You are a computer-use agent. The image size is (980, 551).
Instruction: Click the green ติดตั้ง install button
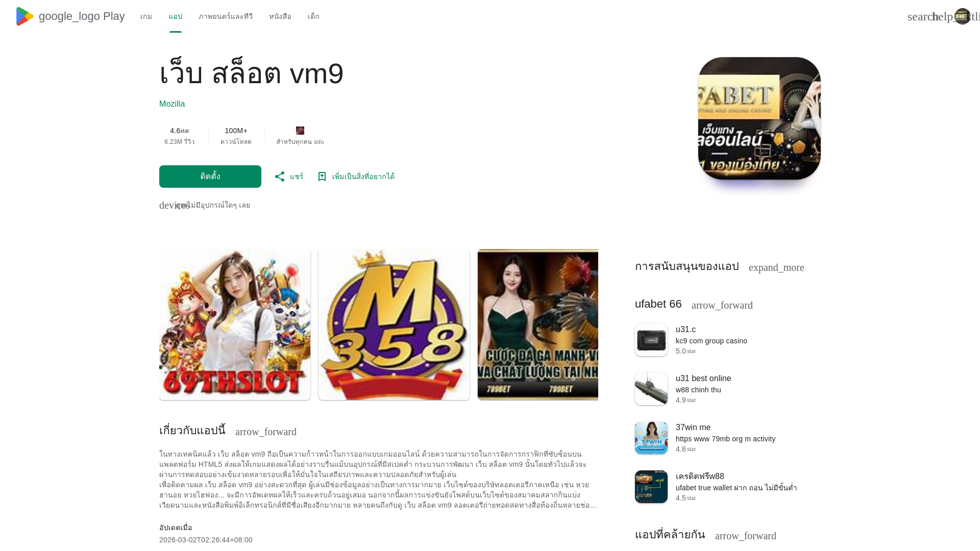pyautogui.click(x=210, y=177)
